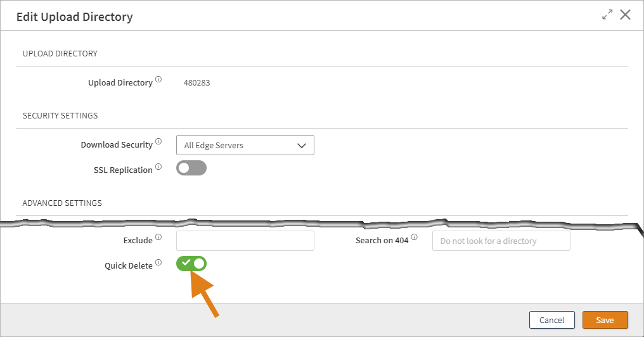Open the All Edge Servers dropdown

245,145
